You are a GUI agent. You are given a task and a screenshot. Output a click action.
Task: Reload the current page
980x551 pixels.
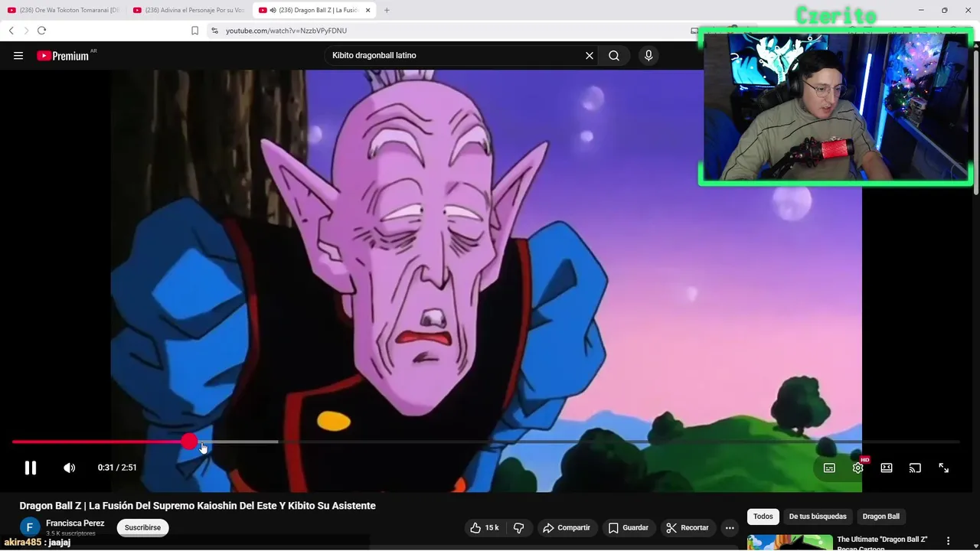[x=41, y=31]
